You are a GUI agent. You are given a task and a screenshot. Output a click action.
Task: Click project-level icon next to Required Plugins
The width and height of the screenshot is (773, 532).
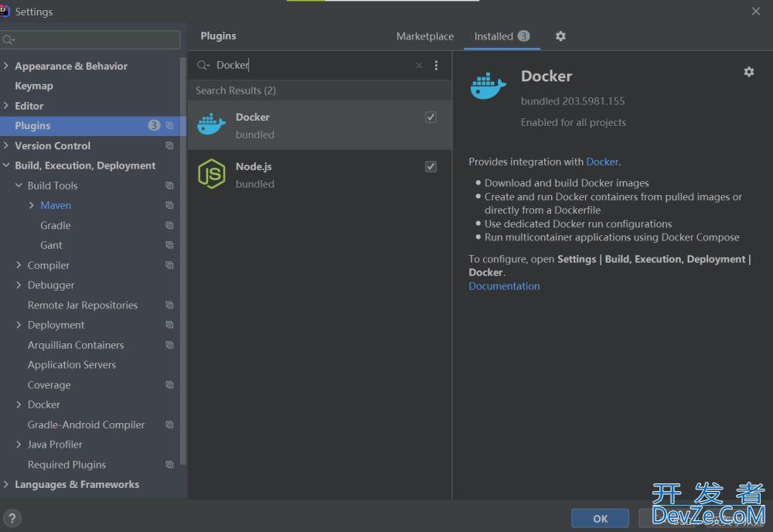[x=169, y=465]
